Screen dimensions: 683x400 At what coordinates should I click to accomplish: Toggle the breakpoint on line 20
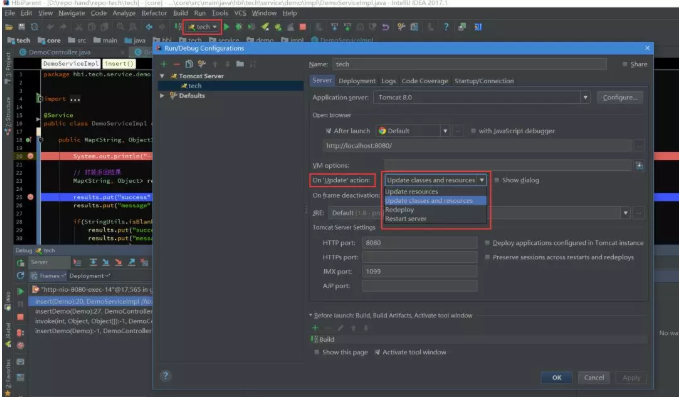(x=30, y=156)
